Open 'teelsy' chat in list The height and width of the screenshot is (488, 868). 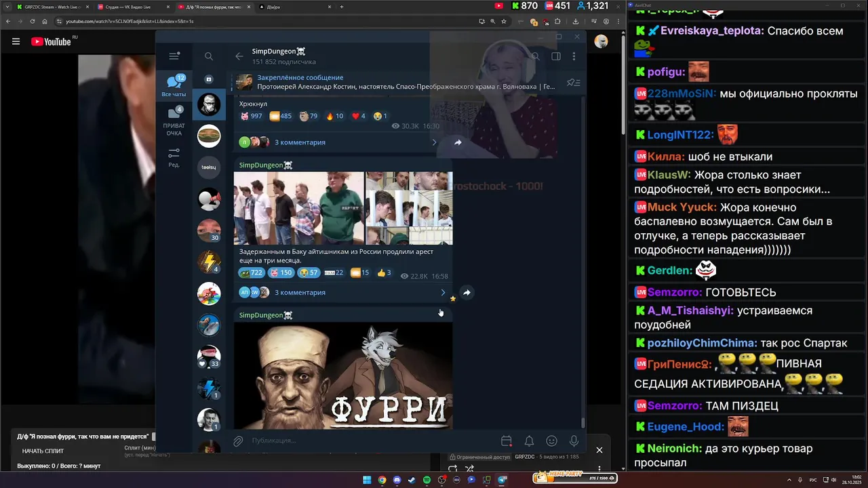pos(209,167)
